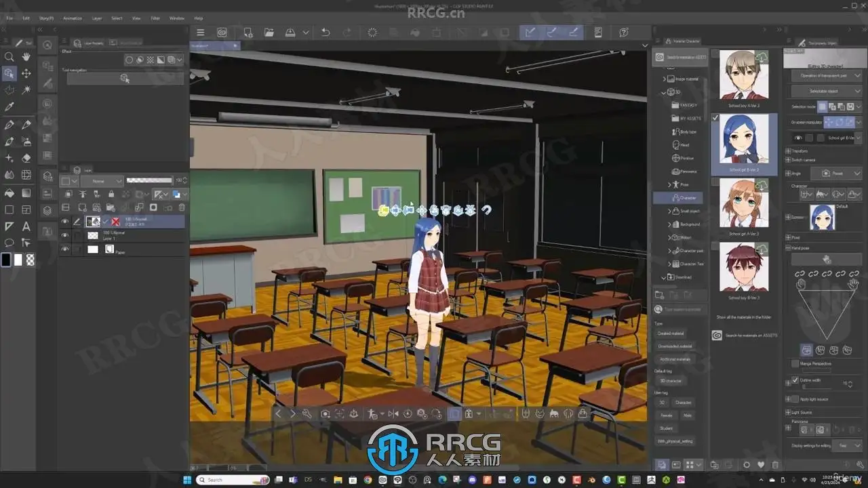Open the blending mode Normal dropdown
868x488 pixels.
(102, 181)
